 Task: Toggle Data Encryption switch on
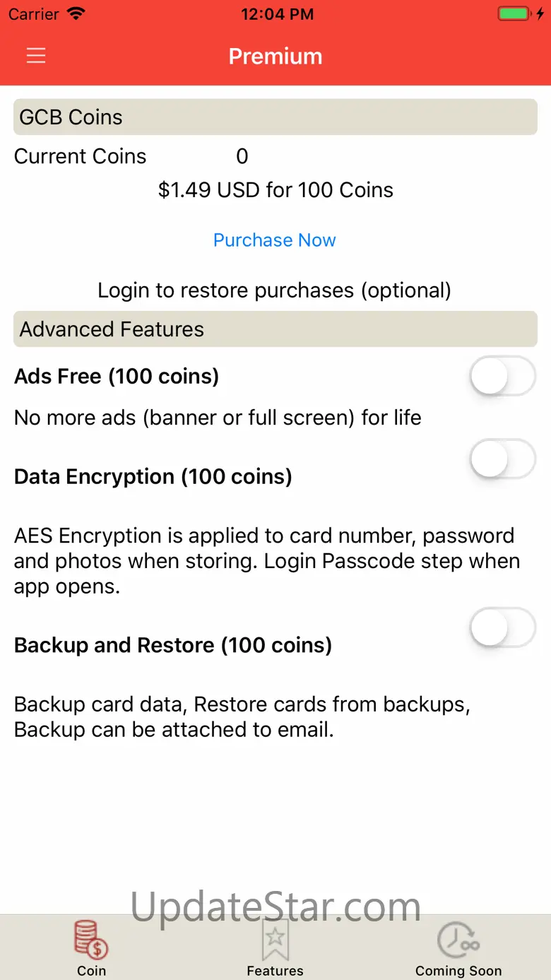point(503,459)
